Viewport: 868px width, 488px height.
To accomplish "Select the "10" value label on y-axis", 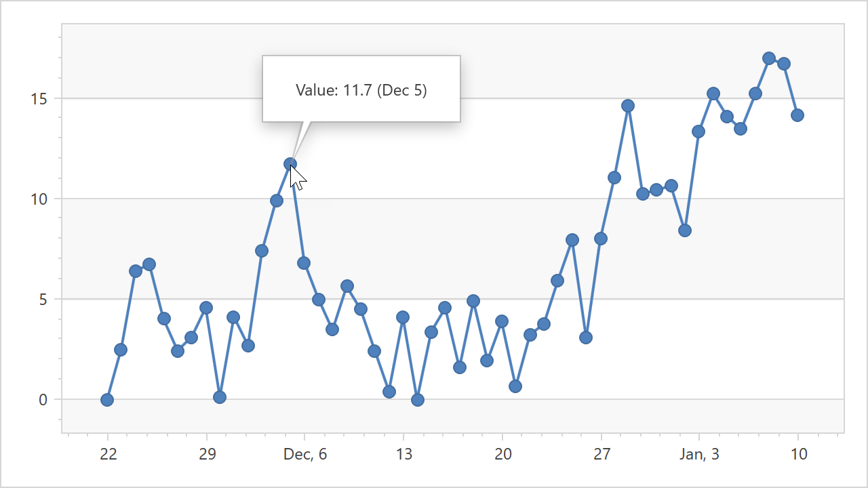I will click(39, 199).
